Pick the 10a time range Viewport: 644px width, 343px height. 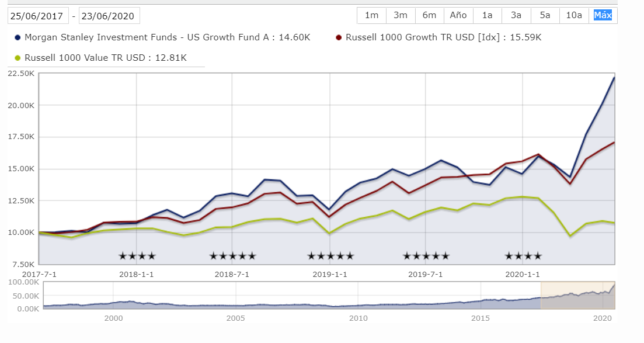[574, 16]
